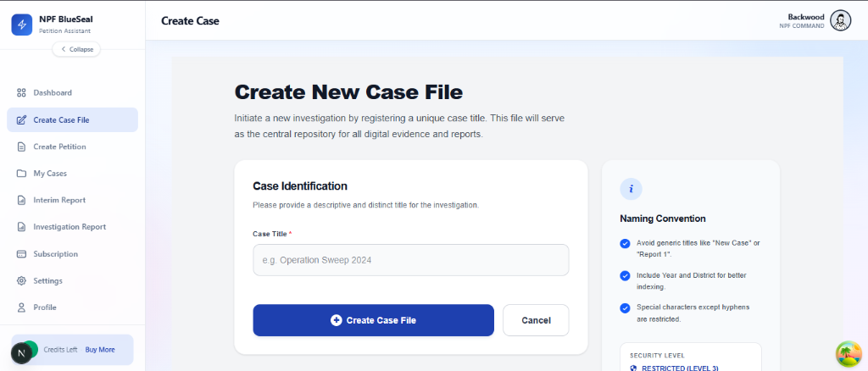
Task: Click the Profile person icon
Action: [x=21, y=307]
